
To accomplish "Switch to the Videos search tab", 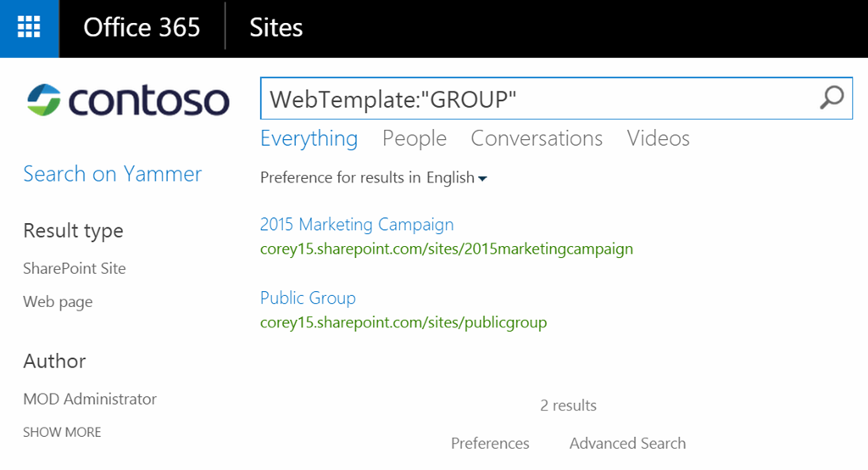I will (x=658, y=138).
